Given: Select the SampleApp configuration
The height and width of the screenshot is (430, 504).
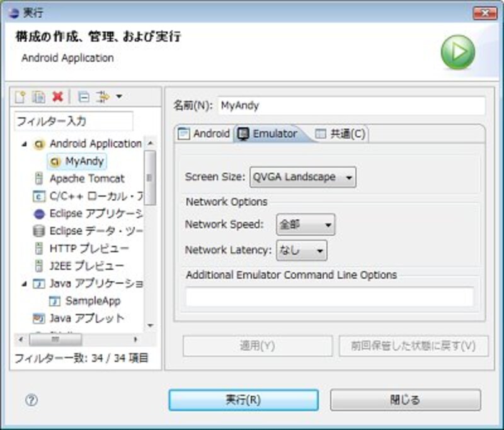Looking at the screenshot, I should coord(93,301).
